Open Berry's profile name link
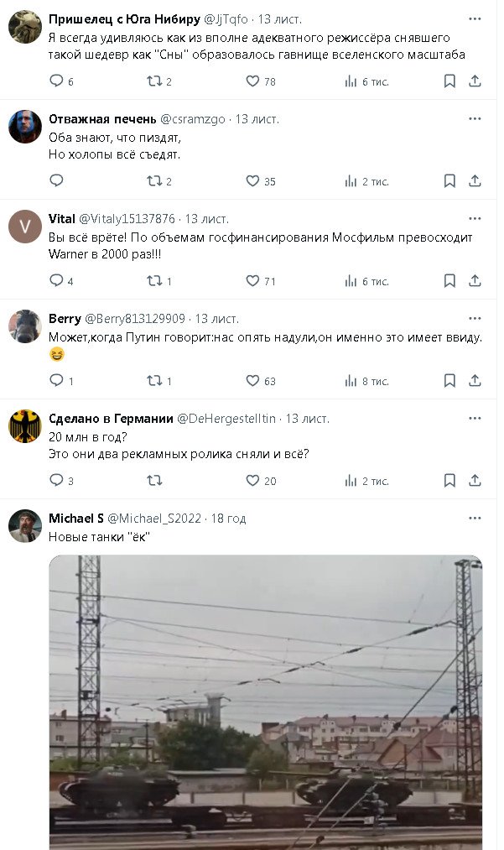 pyautogui.click(x=65, y=319)
